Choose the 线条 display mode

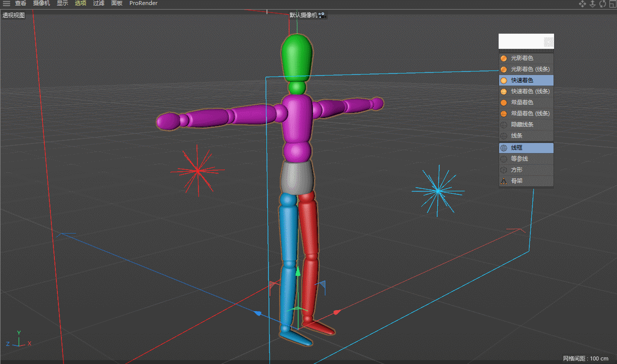(526, 136)
